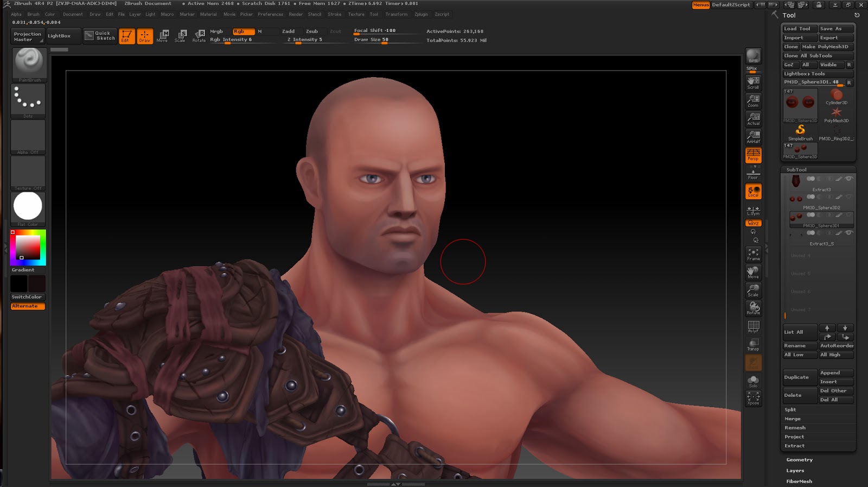The image size is (868, 487).
Task: Expand the FiberMesh sub-palette
Action: click(x=799, y=482)
